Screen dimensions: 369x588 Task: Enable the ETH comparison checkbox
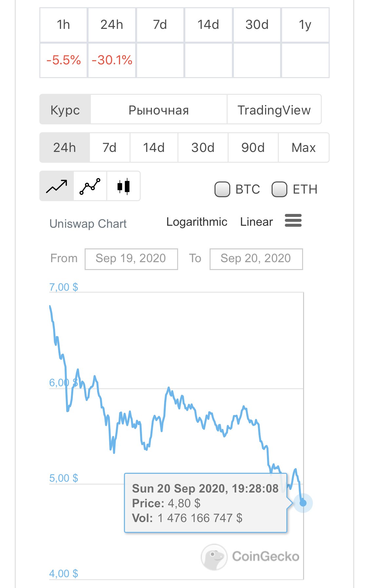pos(279,189)
